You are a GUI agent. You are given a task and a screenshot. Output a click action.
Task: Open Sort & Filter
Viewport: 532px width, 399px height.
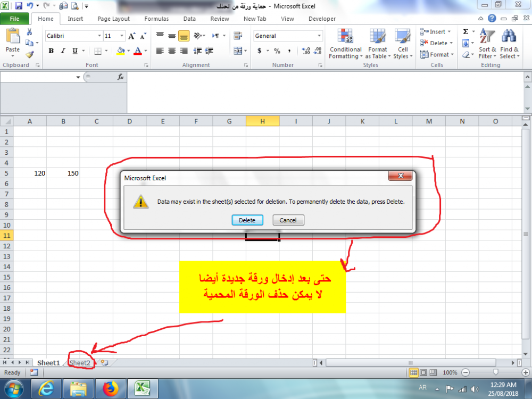click(x=487, y=44)
